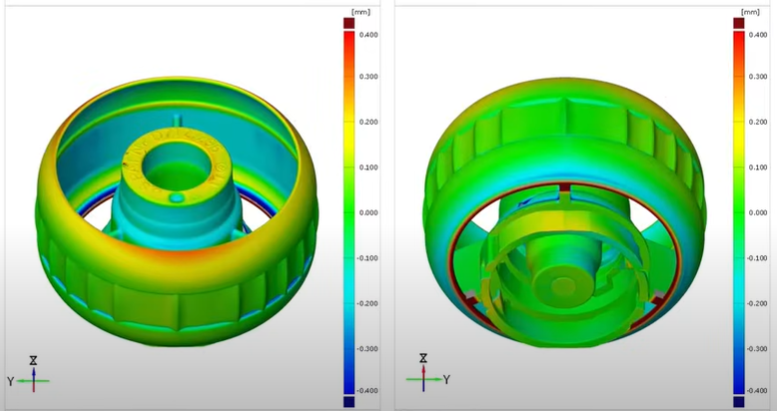Screen dimensions: 777x411
Task: Click the axis triad in the right viewport
Action: 423,375
